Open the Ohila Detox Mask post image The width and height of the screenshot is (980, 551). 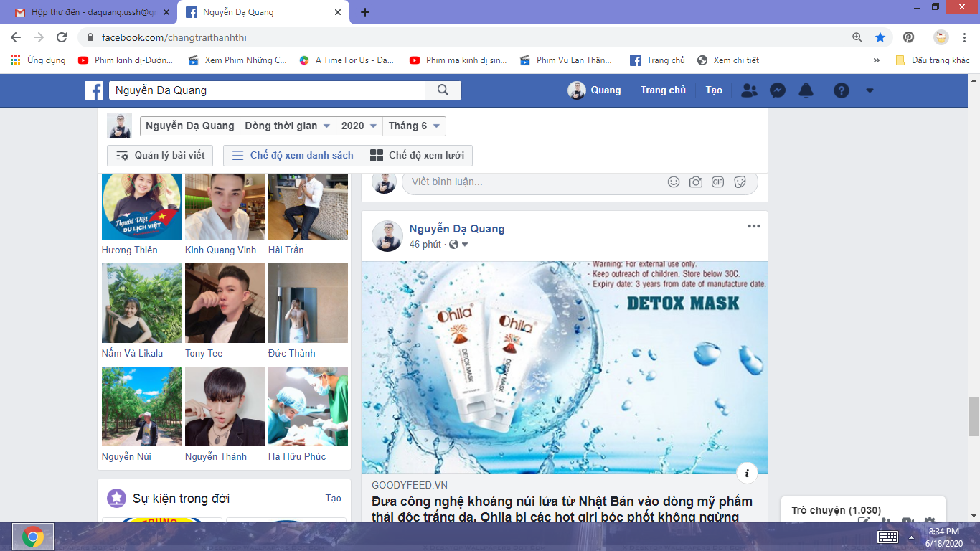[565, 367]
